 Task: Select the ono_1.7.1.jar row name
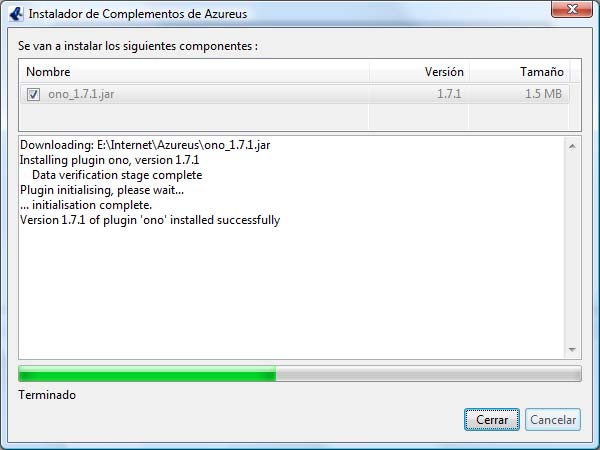(81, 94)
